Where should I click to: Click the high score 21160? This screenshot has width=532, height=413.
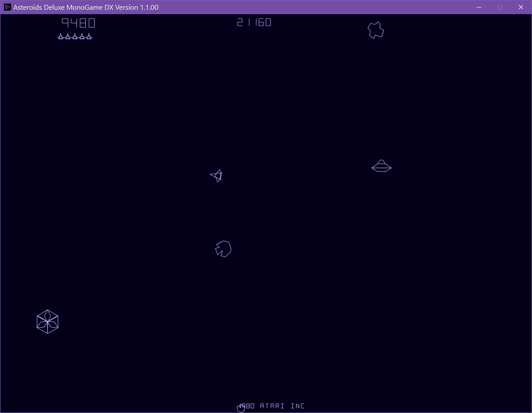coord(254,22)
